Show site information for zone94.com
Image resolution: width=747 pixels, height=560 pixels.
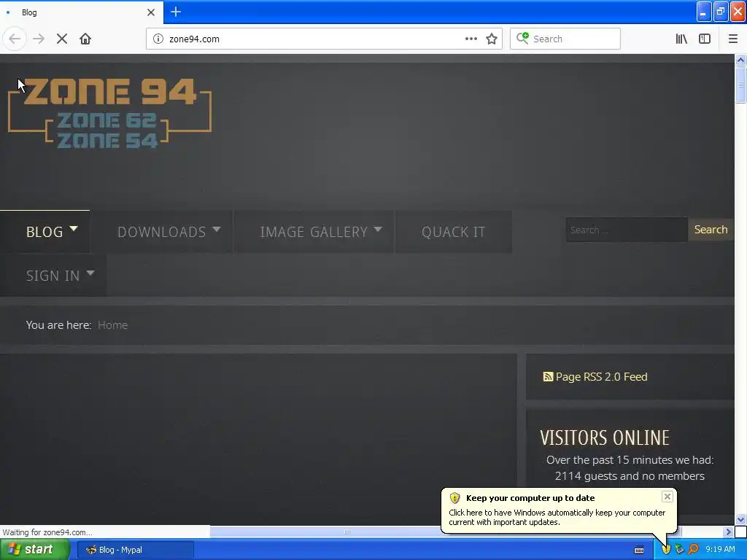click(x=158, y=39)
